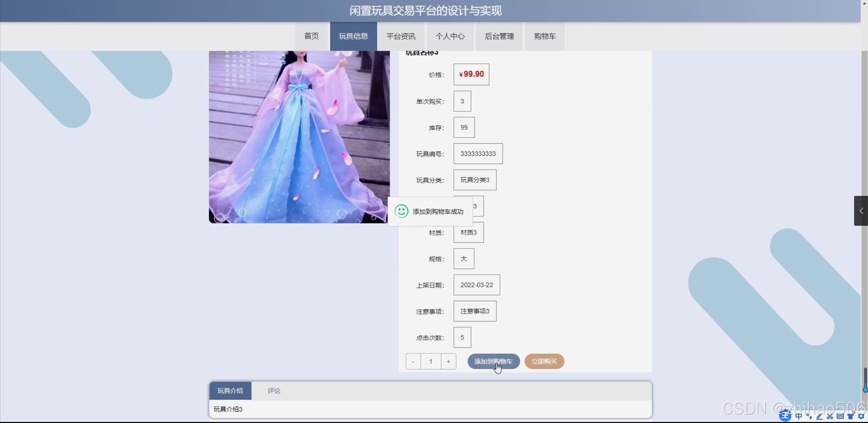868x423 pixels.
Task: Open the IME soft keyboard icon
Action: (840, 416)
